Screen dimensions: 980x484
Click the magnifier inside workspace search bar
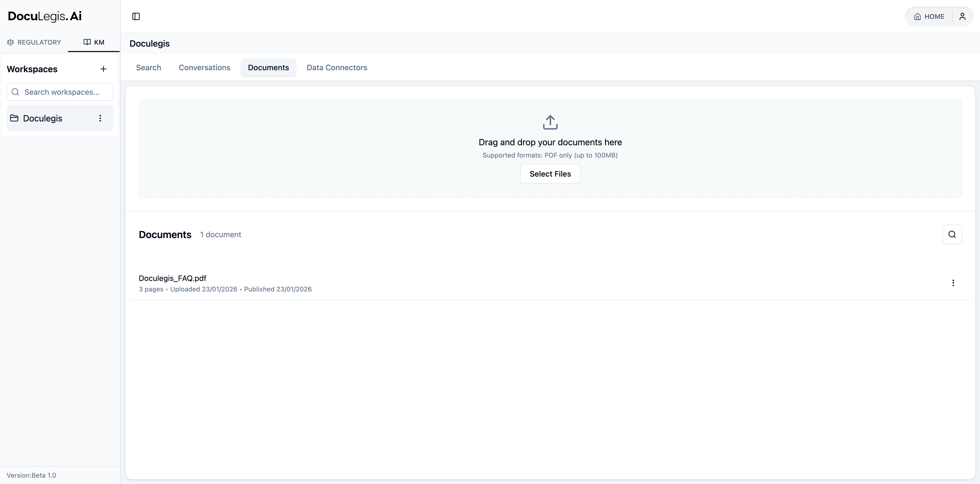(15, 92)
